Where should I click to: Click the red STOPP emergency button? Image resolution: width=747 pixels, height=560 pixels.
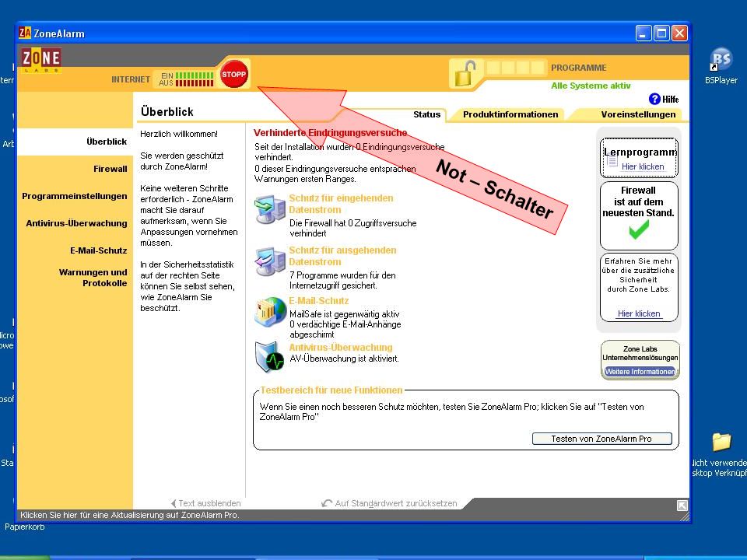tap(234, 74)
